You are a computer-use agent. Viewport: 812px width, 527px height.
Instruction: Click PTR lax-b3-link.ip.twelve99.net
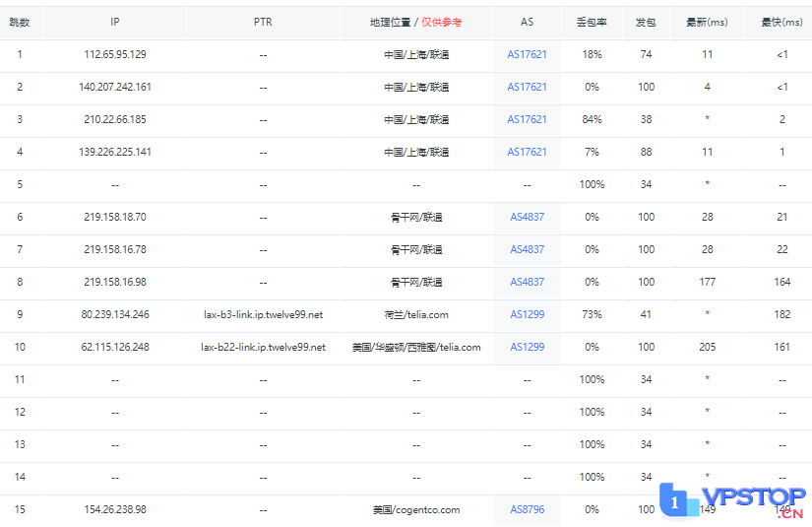[263, 315]
